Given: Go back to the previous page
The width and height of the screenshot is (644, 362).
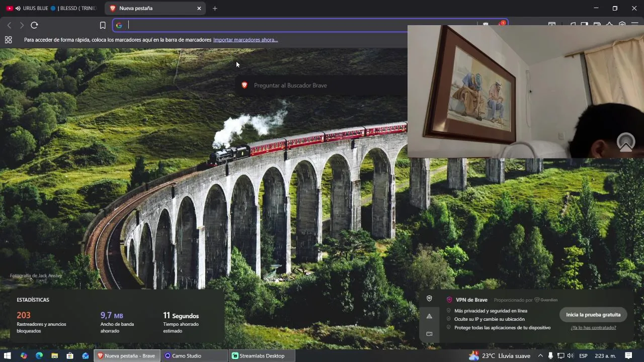Looking at the screenshot, I should 9,25.
